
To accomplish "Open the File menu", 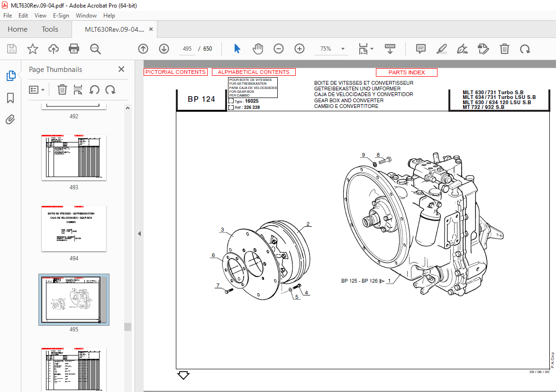I will click(x=8, y=16).
